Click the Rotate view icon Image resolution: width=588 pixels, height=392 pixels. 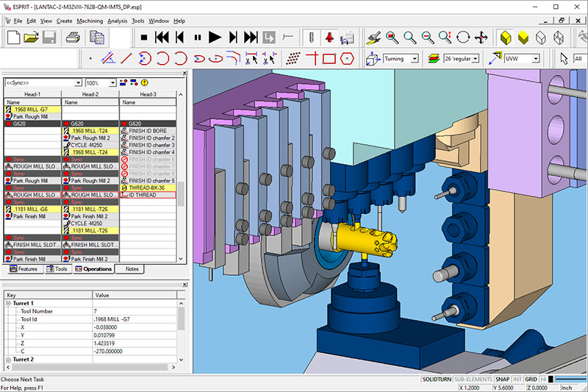(464, 37)
